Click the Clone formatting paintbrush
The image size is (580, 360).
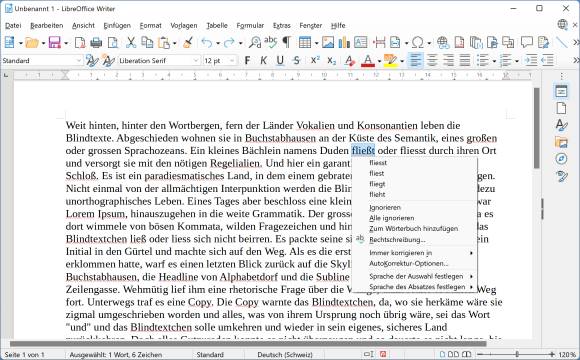coord(188,43)
